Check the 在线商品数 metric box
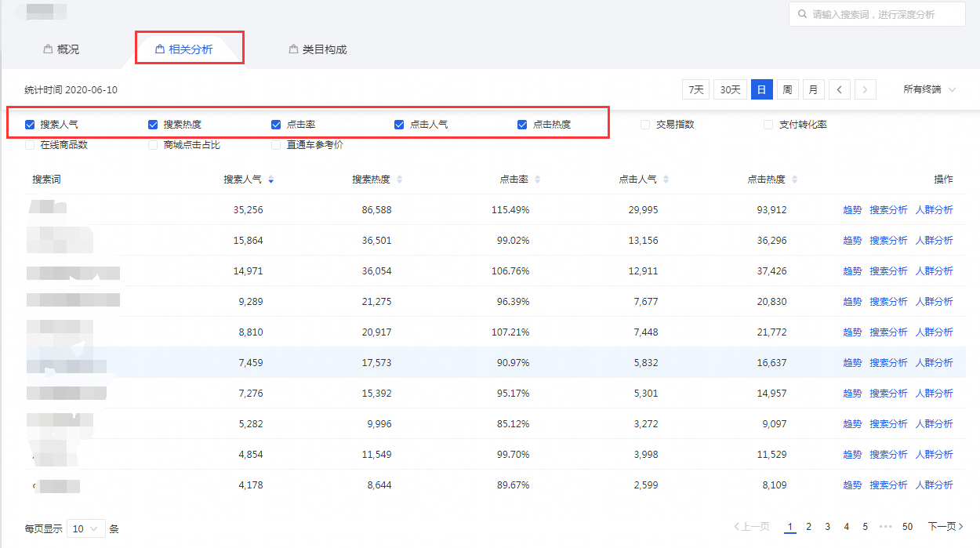980x548 pixels. pyautogui.click(x=30, y=145)
